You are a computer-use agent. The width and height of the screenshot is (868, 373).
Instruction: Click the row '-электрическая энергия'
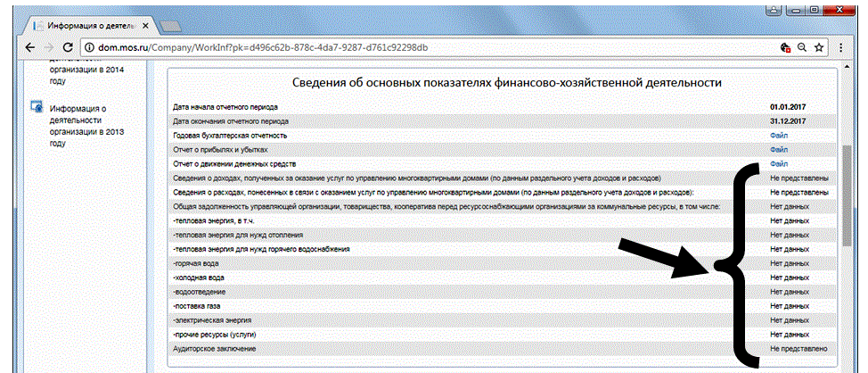coord(503,320)
